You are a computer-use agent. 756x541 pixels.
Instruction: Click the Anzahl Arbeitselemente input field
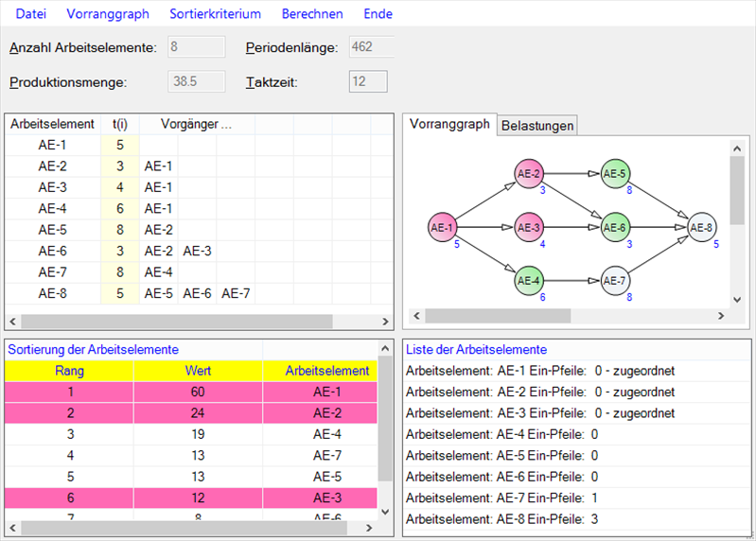click(196, 47)
